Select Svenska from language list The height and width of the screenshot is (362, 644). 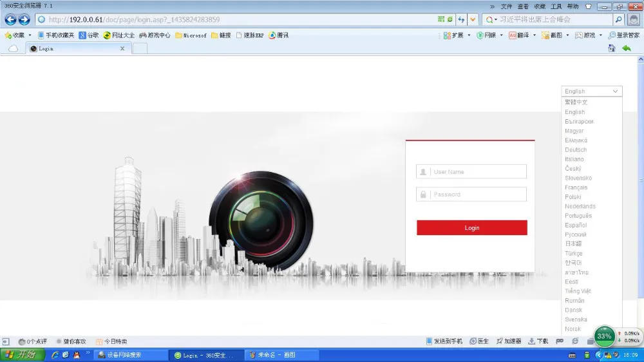click(576, 319)
